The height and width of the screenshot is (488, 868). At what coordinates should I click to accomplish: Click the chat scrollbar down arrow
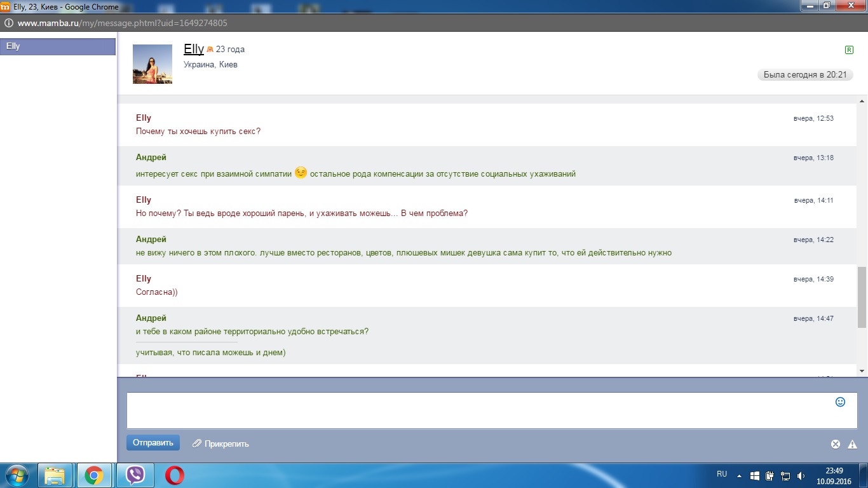(862, 370)
